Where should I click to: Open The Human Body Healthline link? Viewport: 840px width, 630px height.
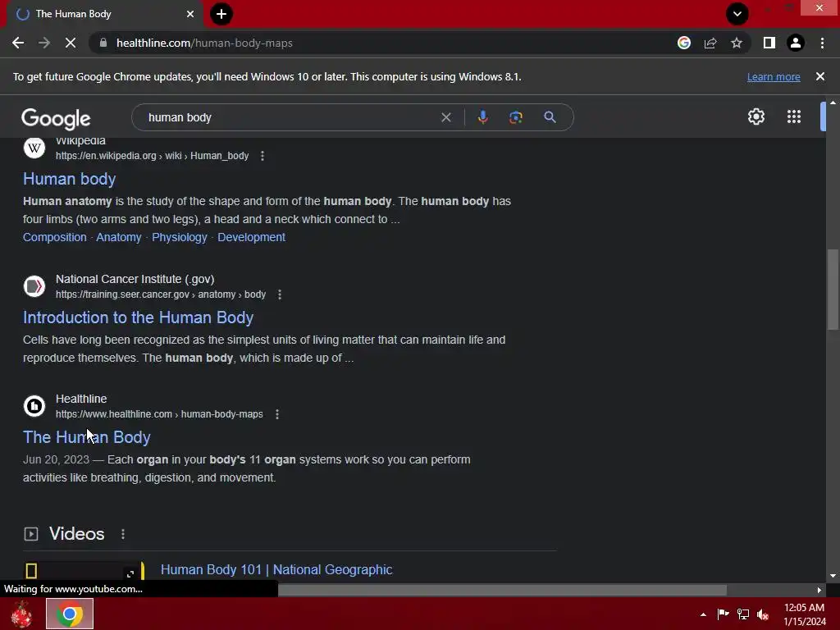(x=87, y=437)
